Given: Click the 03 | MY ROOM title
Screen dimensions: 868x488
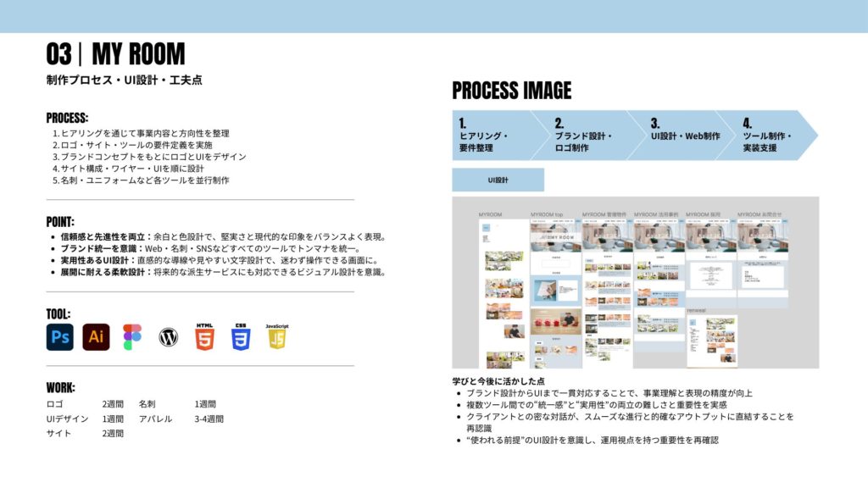Looking at the screenshot, I should [115, 54].
